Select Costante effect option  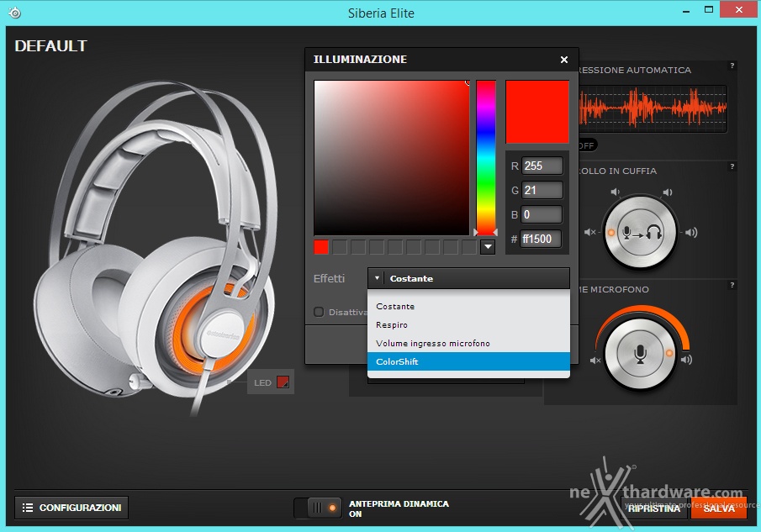coord(468,307)
